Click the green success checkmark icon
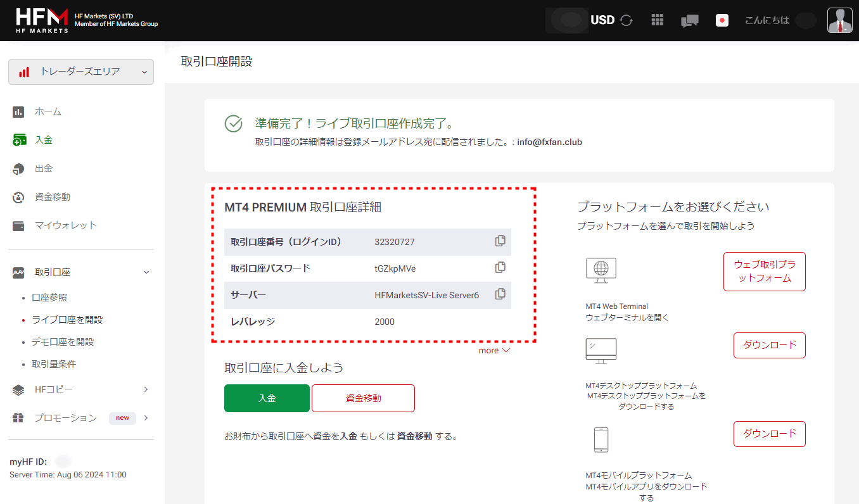Viewport: 859px width, 504px height. (x=234, y=123)
